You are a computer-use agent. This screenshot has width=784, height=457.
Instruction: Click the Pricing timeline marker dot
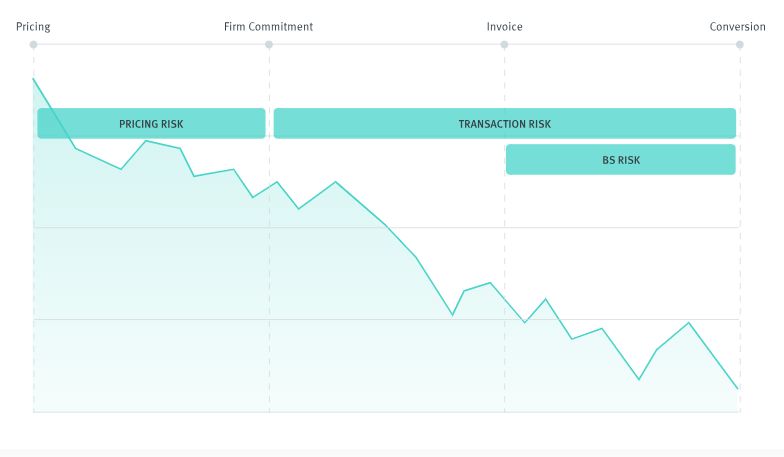(x=33, y=45)
